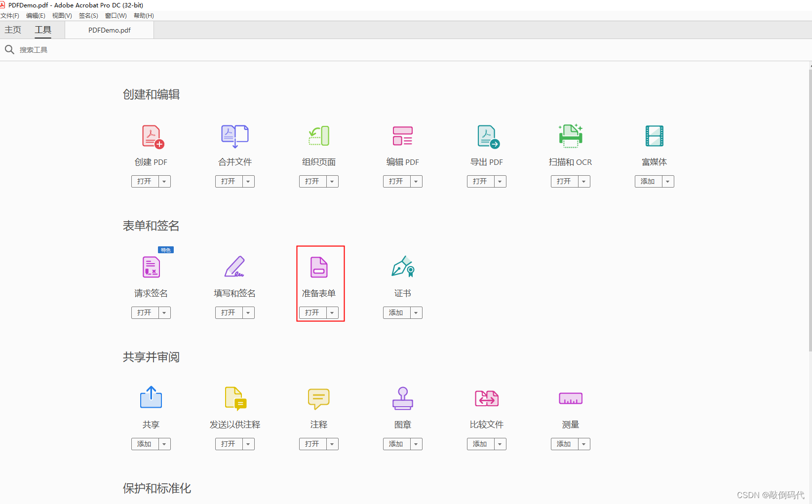812x504 pixels.
Task: Click the 富媒体 film icon
Action: pyautogui.click(x=655, y=136)
